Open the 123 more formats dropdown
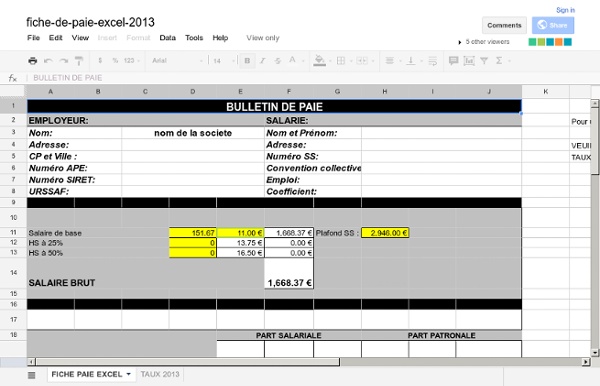 (131, 60)
